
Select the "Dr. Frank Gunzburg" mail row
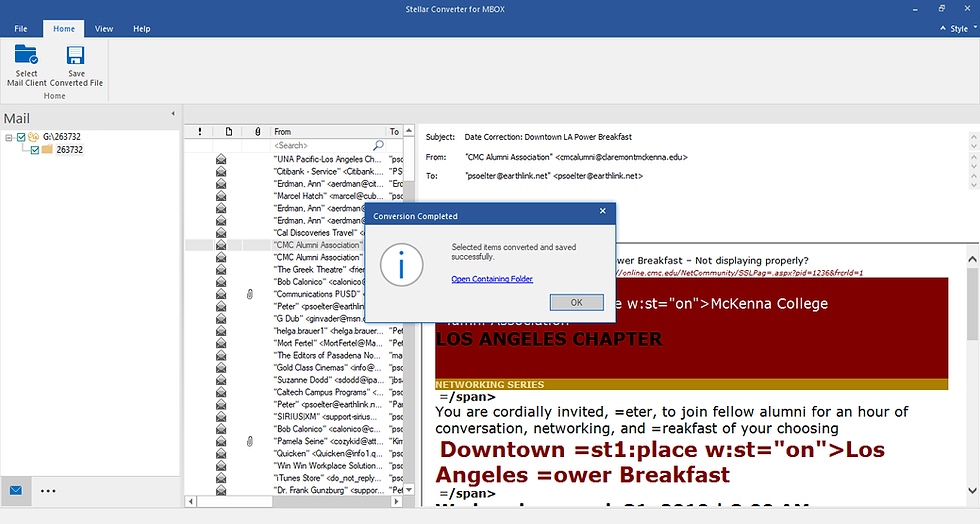294,490
